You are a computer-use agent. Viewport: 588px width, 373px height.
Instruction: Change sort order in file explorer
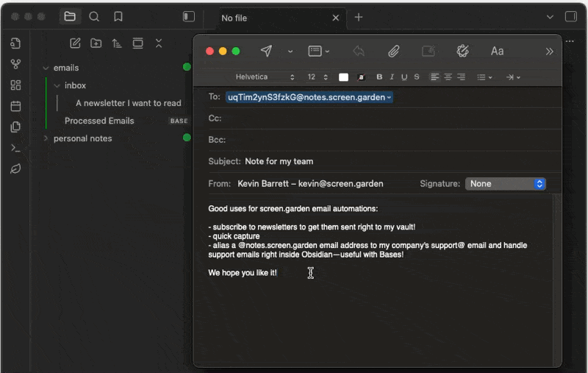click(117, 43)
